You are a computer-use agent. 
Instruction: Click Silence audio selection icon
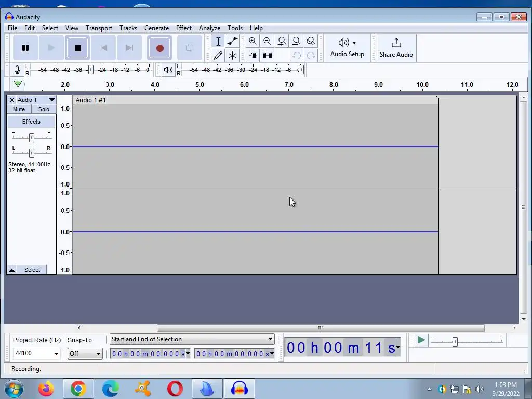[x=268, y=55]
